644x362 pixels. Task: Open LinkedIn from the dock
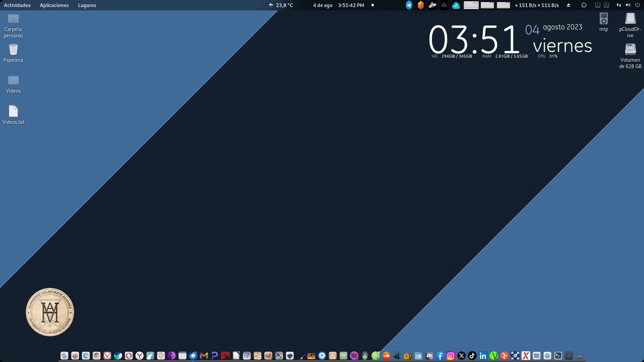coord(482,356)
